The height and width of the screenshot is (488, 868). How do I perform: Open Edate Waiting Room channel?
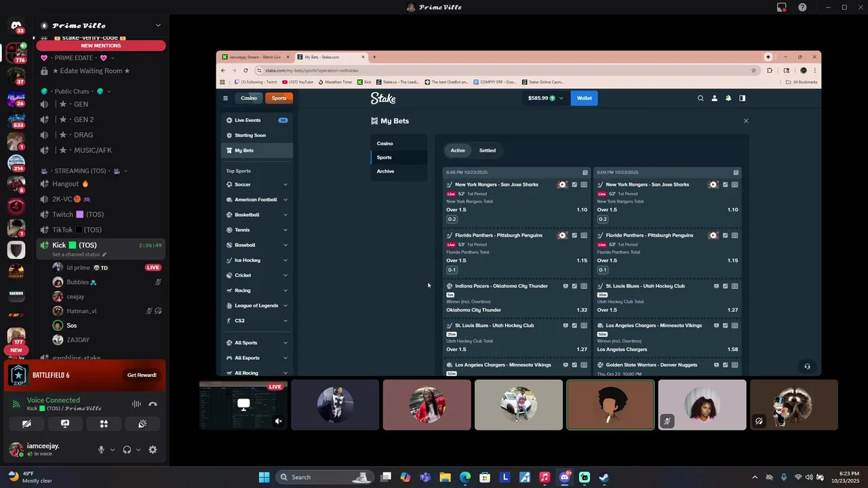click(x=101, y=71)
